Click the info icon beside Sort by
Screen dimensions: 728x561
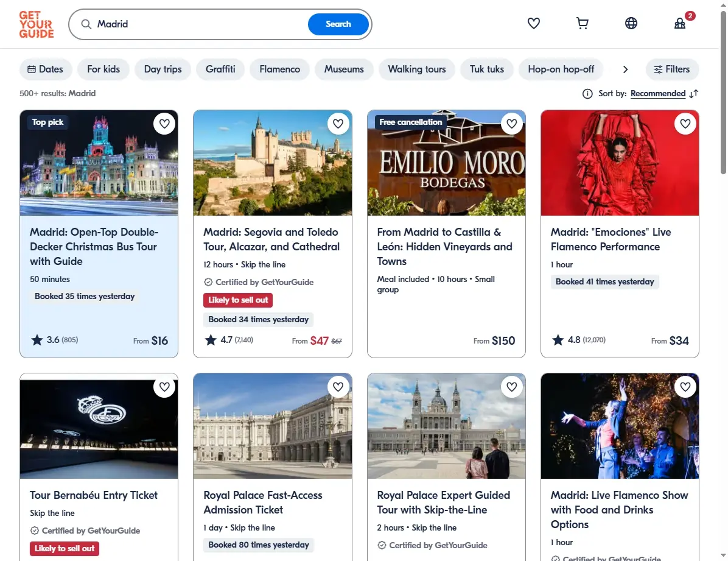(587, 94)
